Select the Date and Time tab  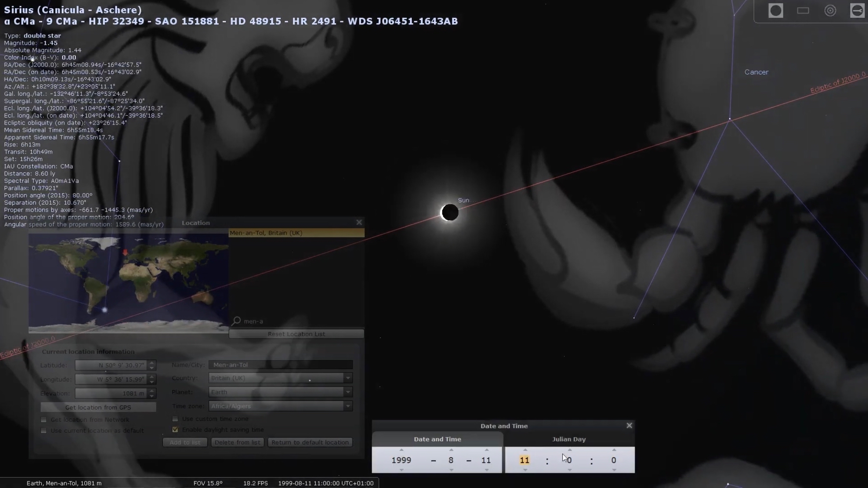pos(437,439)
